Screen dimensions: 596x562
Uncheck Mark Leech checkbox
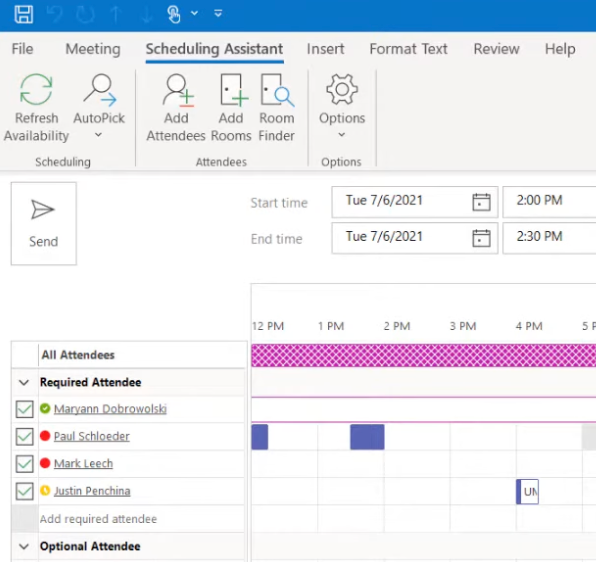pyautogui.click(x=25, y=464)
